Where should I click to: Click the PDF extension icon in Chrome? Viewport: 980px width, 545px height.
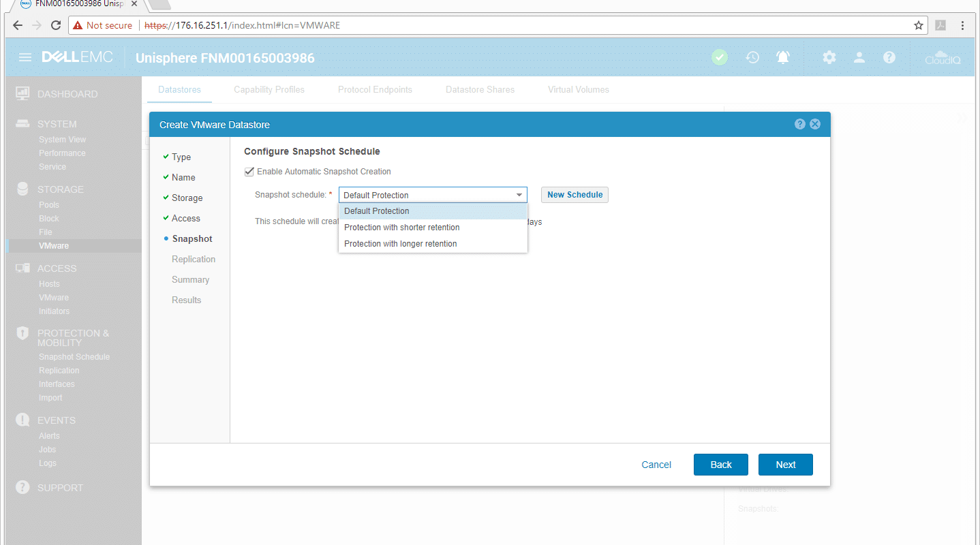[x=940, y=25]
